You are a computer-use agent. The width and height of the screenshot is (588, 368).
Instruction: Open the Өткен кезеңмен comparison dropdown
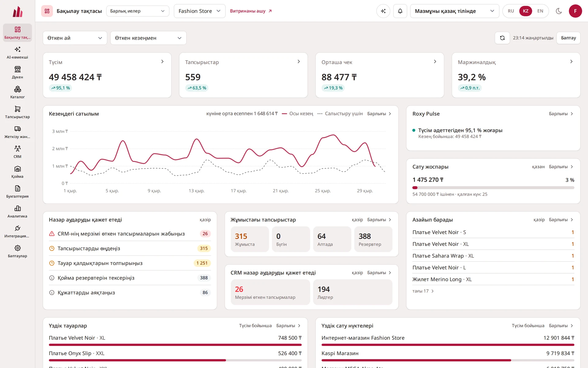148,38
